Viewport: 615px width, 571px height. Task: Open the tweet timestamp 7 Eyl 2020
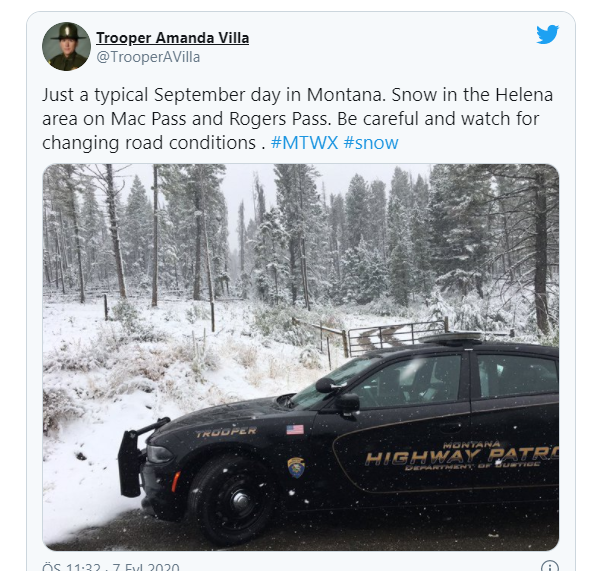coord(111,567)
